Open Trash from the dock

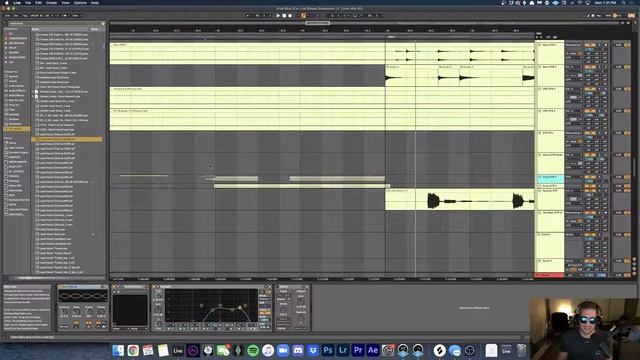[521, 350]
